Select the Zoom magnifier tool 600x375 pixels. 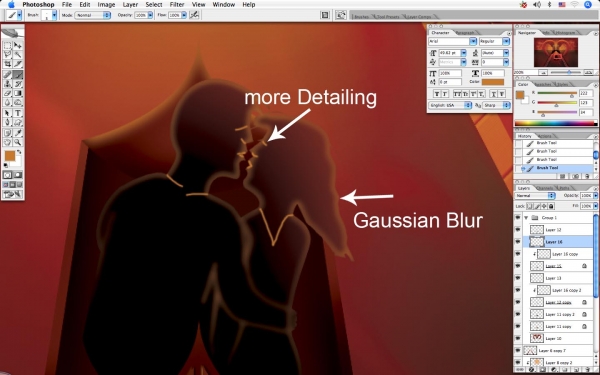pyautogui.click(x=18, y=142)
